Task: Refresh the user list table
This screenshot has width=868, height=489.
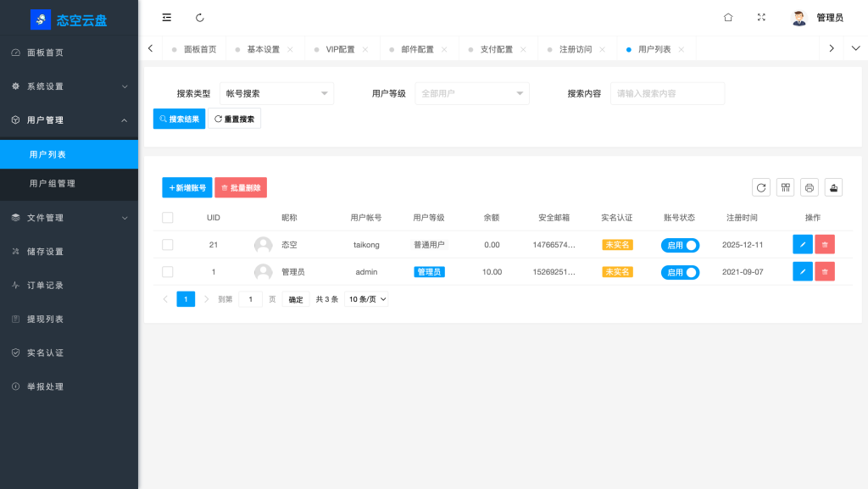Action: coord(761,186)
